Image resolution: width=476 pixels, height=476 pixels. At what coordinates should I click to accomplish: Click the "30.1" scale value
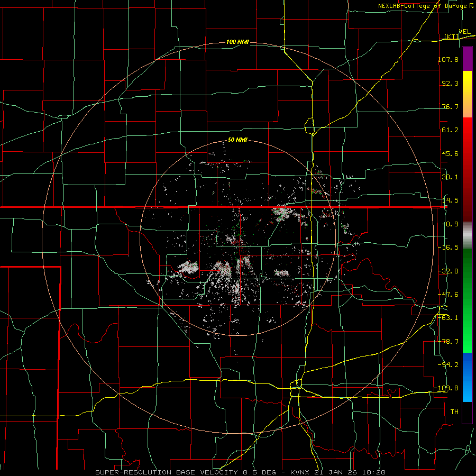(x=450, y=177)
